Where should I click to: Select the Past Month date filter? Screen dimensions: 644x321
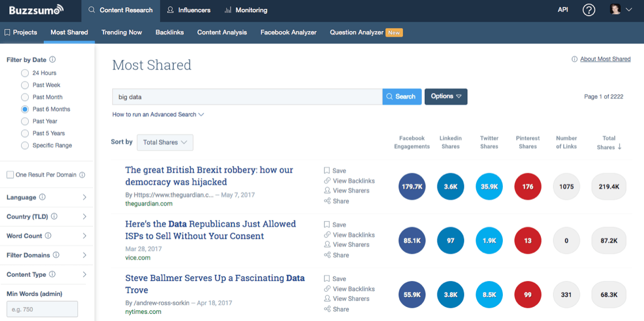click(x=25, y=97)
